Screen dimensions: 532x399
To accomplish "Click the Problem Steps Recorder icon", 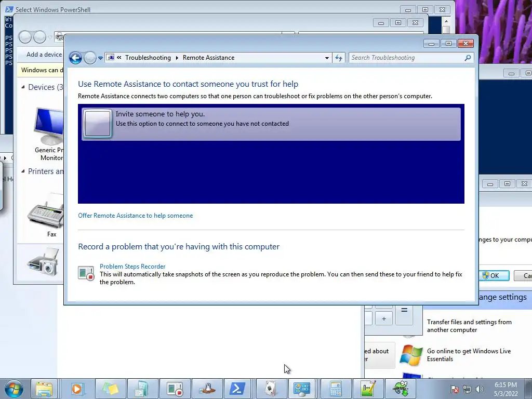I will click(x=86, y=273).
